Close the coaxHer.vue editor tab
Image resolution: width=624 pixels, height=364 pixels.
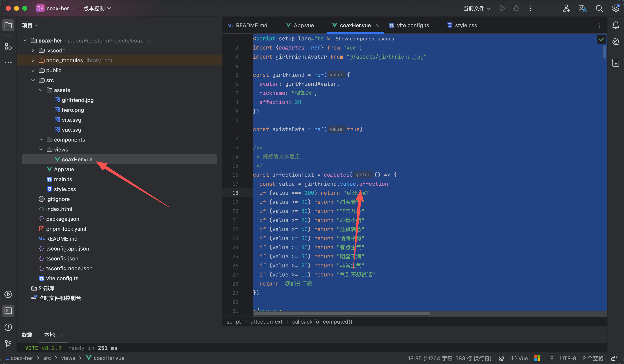point(377,25)
